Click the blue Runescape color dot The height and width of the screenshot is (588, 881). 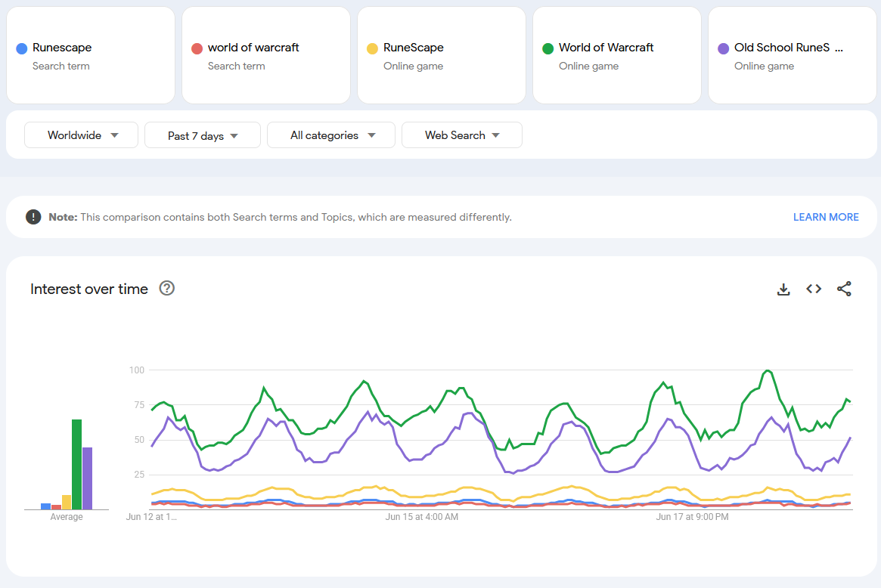(x=22, y=49)
